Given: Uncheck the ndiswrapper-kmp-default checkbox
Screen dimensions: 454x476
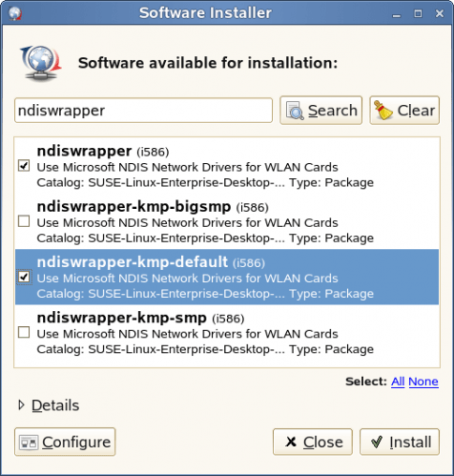Looking at the screenshot, I should click(x=24, y=277).
